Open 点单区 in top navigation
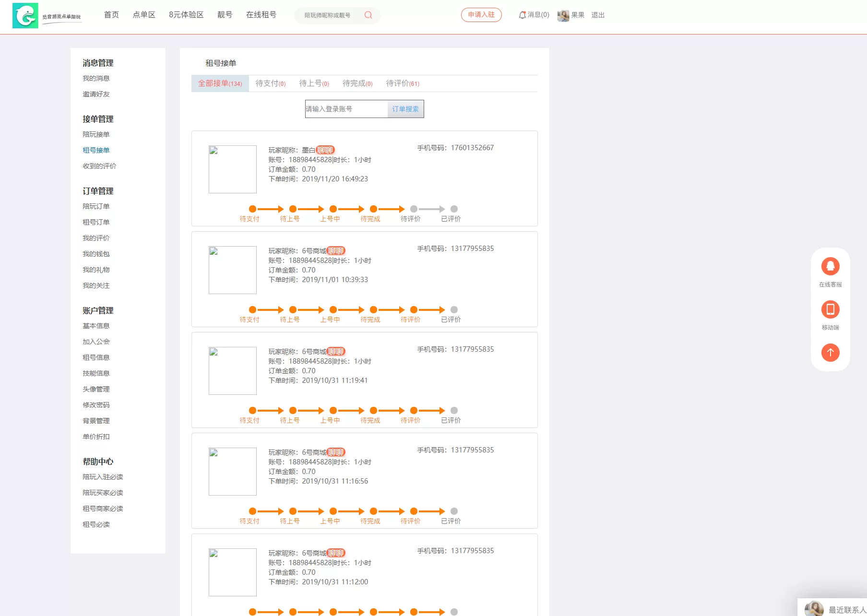This screenshot has width=867, height=616. 144,15
